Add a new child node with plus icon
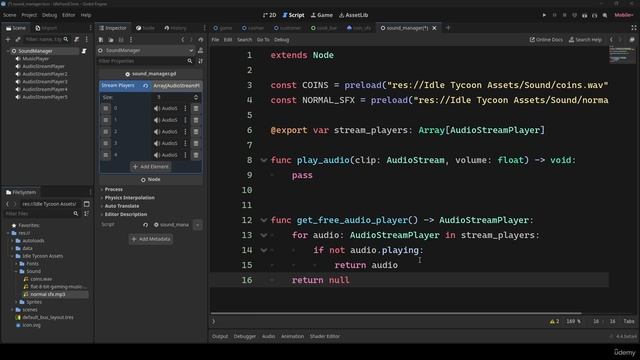 [x=8, y=40]
